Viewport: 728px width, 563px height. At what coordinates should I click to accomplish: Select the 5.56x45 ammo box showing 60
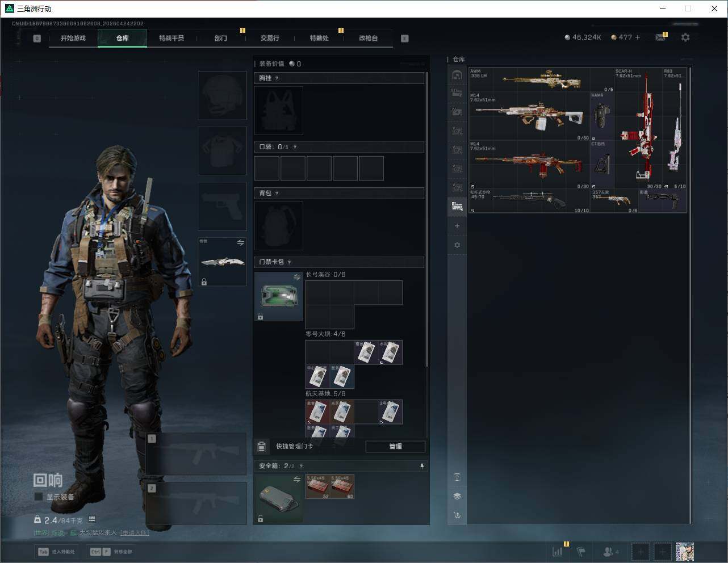(342, 487)
